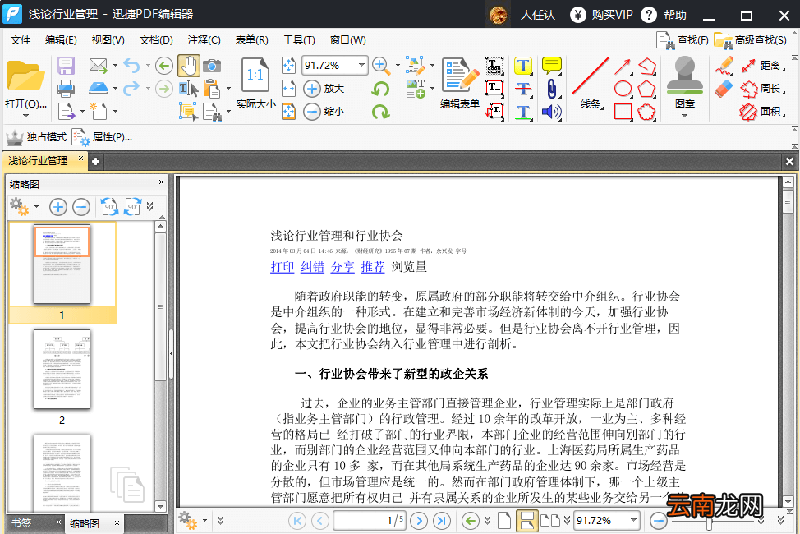Attach a file with paperclip icon
Viewport: 800px width, 534px height.
click(552, 89)
